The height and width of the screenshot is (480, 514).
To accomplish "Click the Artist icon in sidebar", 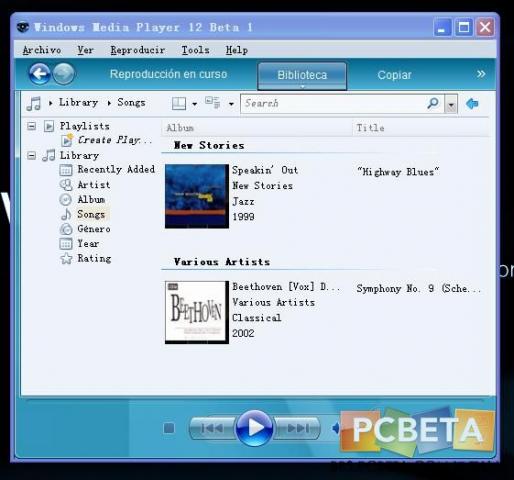I will point(66,185).
